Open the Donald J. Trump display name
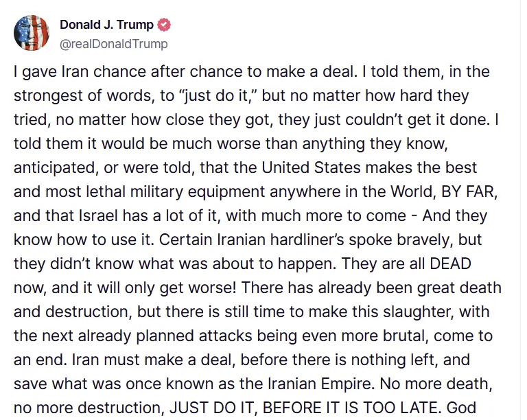 click(106, 25)
